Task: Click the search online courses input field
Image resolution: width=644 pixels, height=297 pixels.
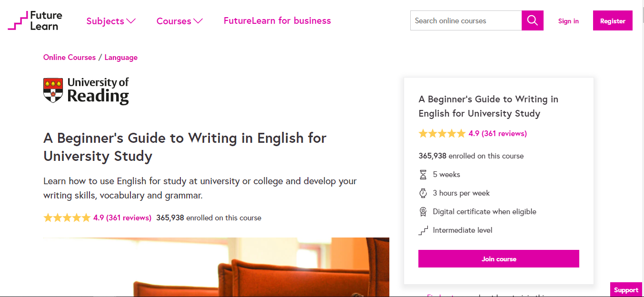Action: coord(466,20)
